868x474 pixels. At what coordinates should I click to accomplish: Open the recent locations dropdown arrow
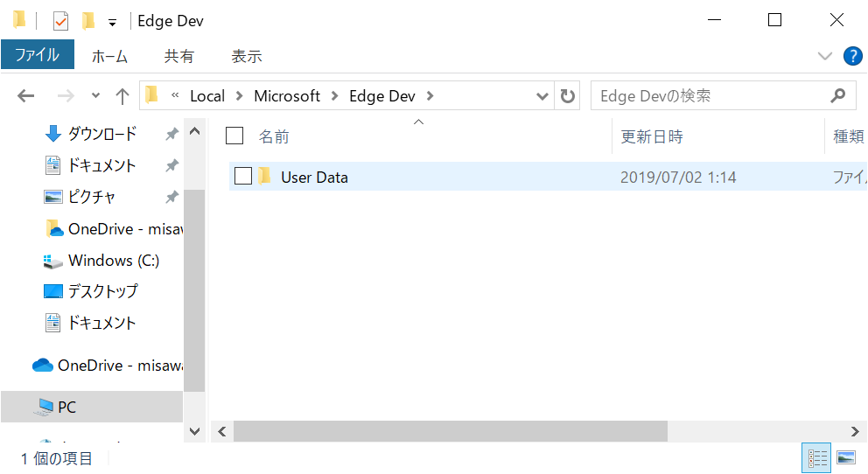pyautogui.click(x=95, y=95)
